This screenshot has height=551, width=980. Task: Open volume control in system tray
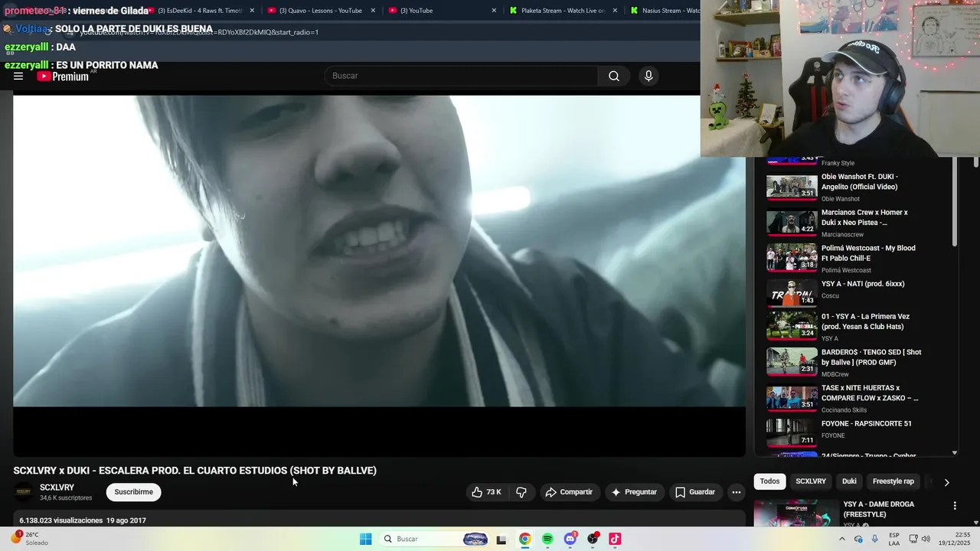click(x=925, y=539)
